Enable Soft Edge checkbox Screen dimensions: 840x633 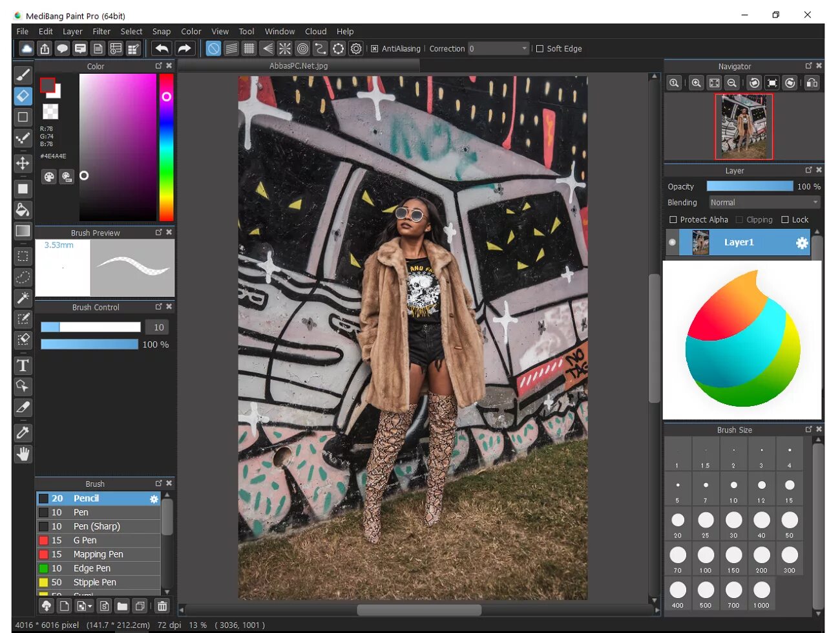(x=540, y=48)
